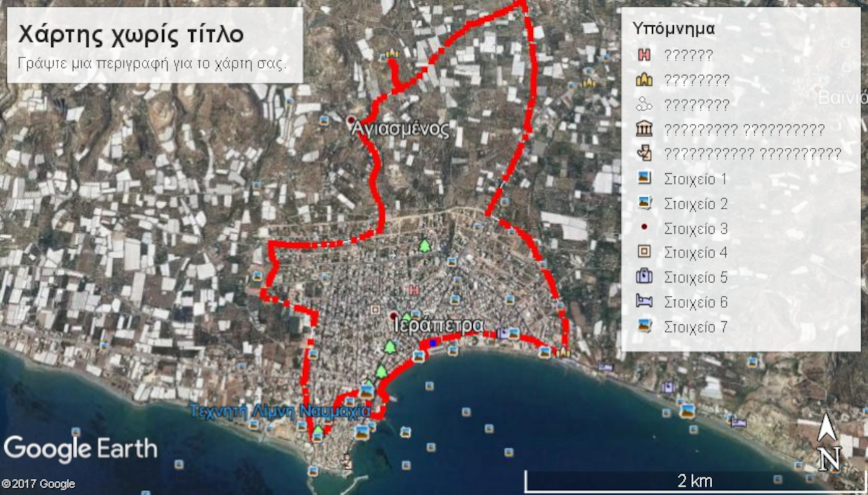Click the red H hospital icon in legend

644,55
